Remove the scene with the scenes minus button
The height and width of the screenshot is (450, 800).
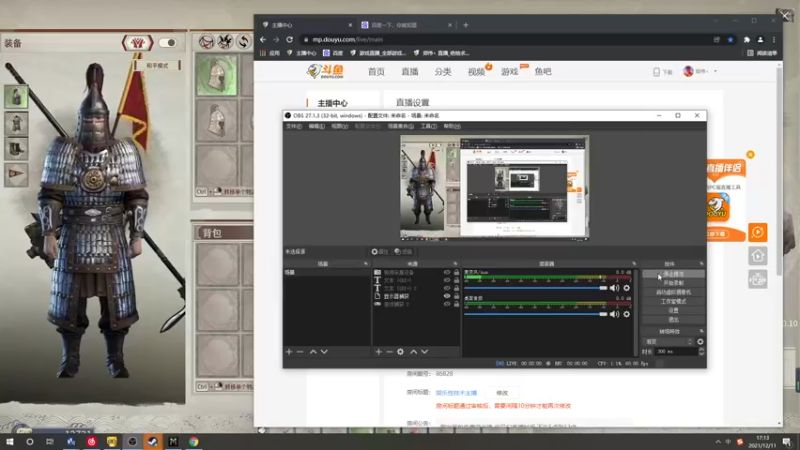point(300,352)
